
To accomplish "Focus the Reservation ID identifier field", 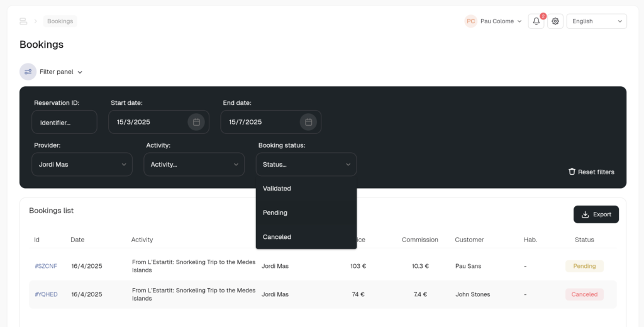I will [65, 122].
